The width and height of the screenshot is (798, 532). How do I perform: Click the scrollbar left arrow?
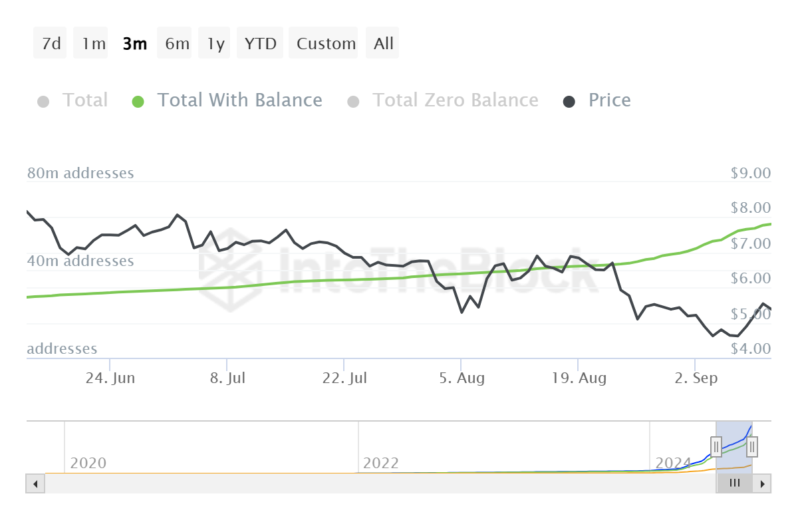35,483
